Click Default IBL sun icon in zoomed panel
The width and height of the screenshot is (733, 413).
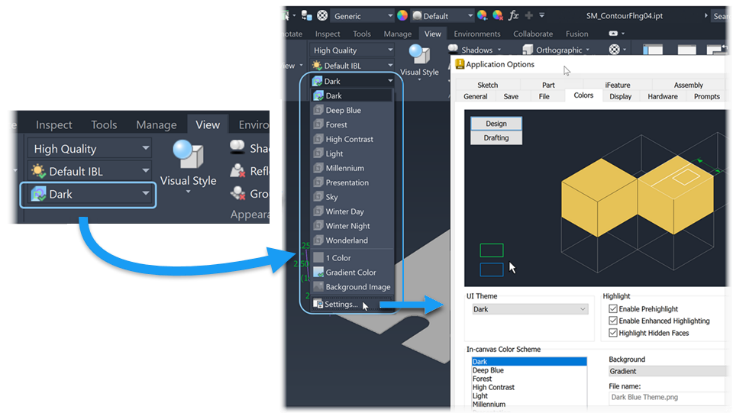38,171
